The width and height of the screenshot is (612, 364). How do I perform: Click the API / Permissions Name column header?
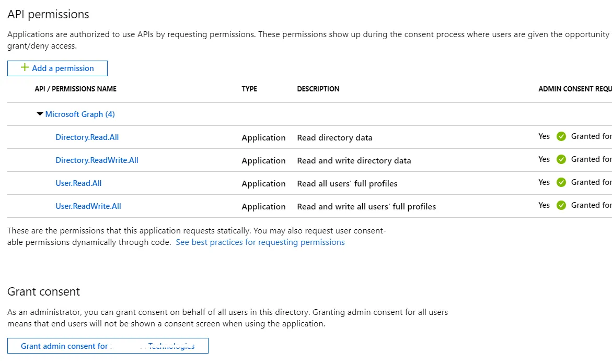(76, 89)
